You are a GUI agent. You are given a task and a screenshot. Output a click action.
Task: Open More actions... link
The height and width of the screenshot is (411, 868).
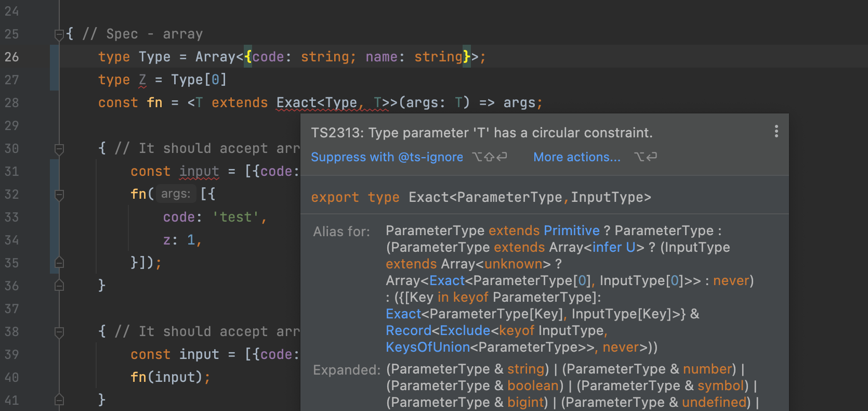(x=577, y=157)
